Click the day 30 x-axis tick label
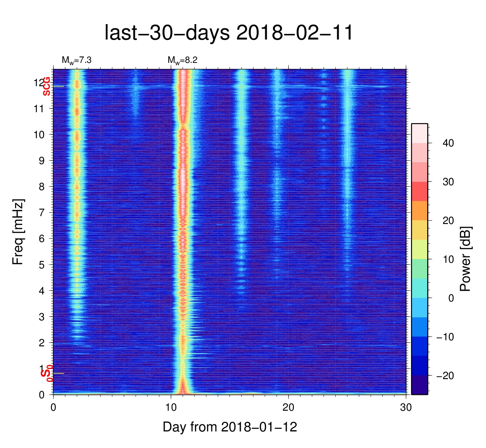The height and width of the screenshot is (448, 486). [406, 407]
